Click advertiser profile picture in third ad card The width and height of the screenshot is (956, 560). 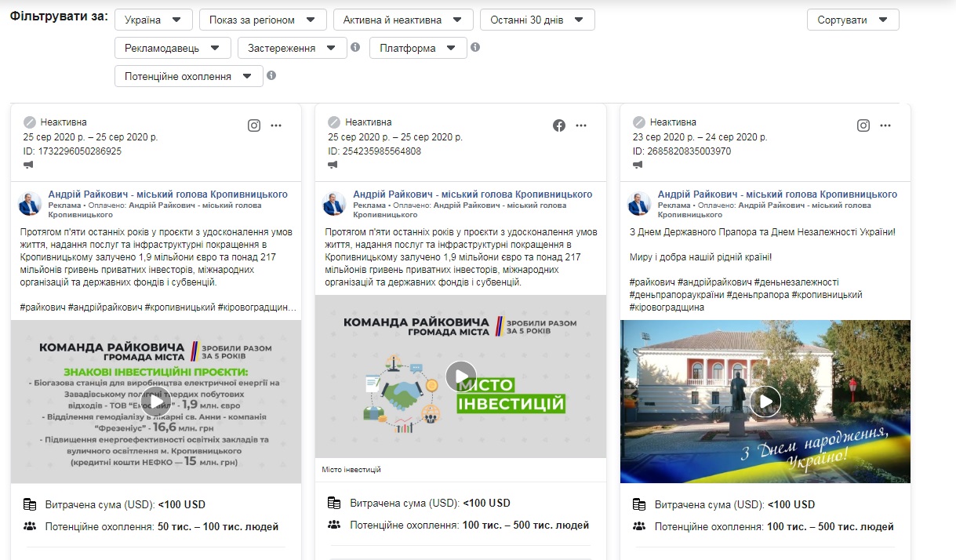[x=640, y=204]
